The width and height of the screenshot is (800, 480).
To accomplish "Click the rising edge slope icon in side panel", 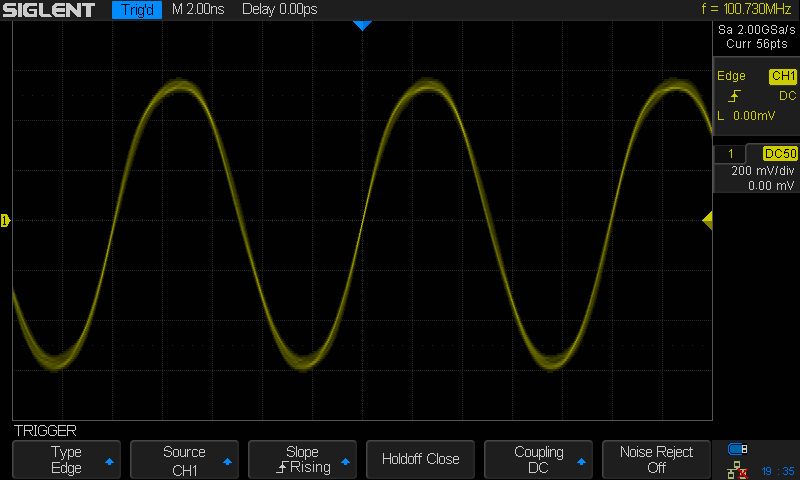I will [x=735, y=95].
